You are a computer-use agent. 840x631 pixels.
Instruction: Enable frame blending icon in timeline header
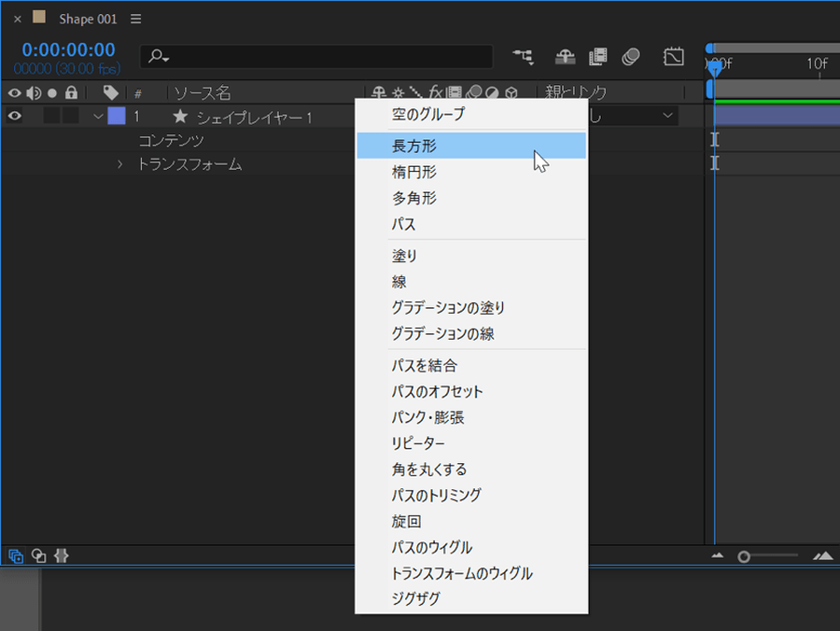coord(597,57)
